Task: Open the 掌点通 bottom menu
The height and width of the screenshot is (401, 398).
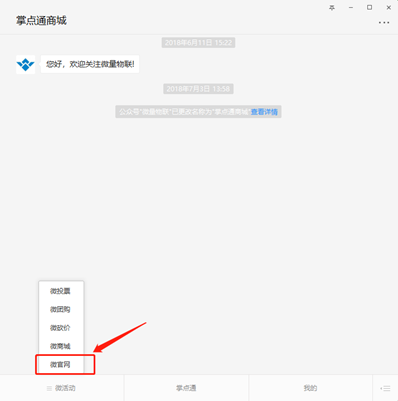Action: click(186, 388)
